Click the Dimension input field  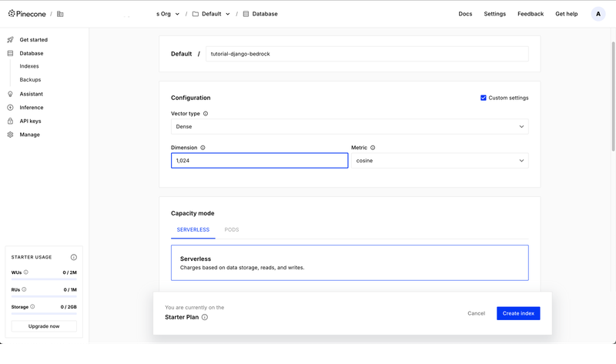coord(259,161)
